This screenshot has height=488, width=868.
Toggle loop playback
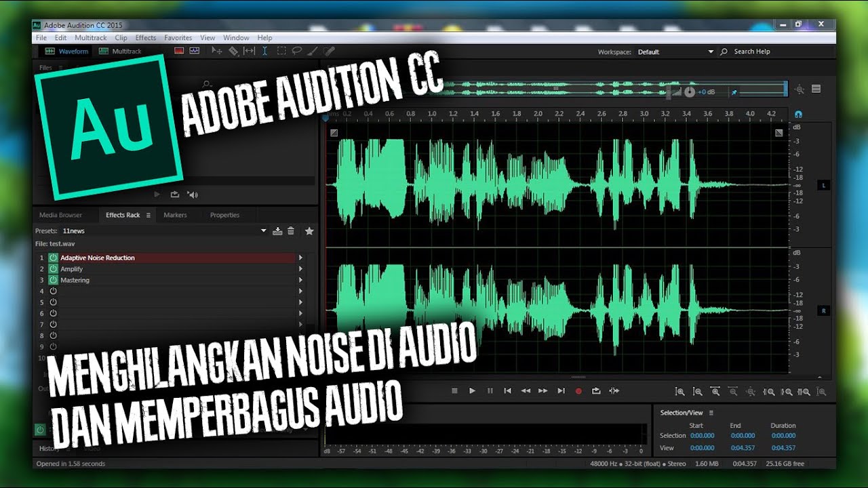(x=596, y=391)
